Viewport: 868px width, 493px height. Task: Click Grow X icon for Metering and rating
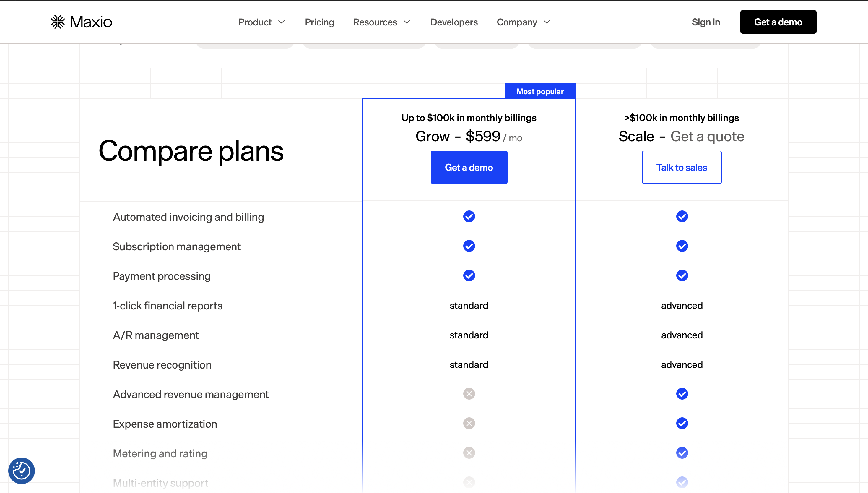(x=469, y=453)
